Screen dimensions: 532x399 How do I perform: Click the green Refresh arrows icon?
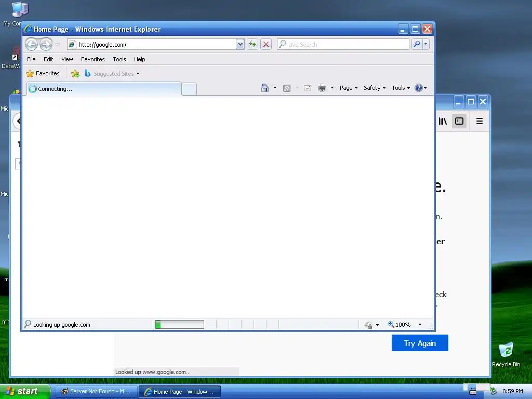coord(252,44)
